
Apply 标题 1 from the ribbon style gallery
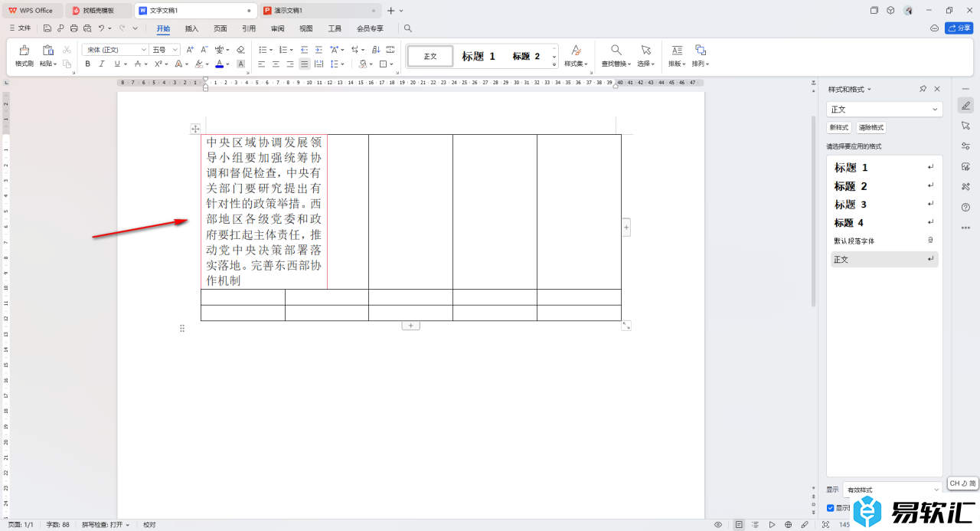(x=479, y=56)
